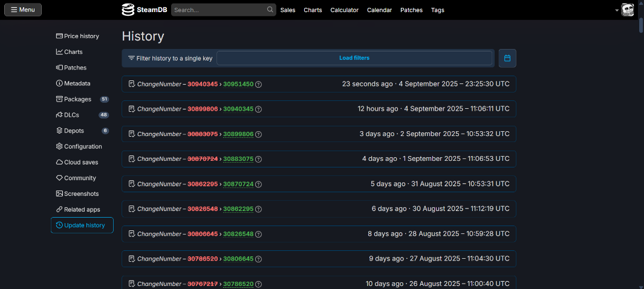Click the search magnifier icon
Image resolution: width=644 pixels, height=289 pixels.
(270, 10)
